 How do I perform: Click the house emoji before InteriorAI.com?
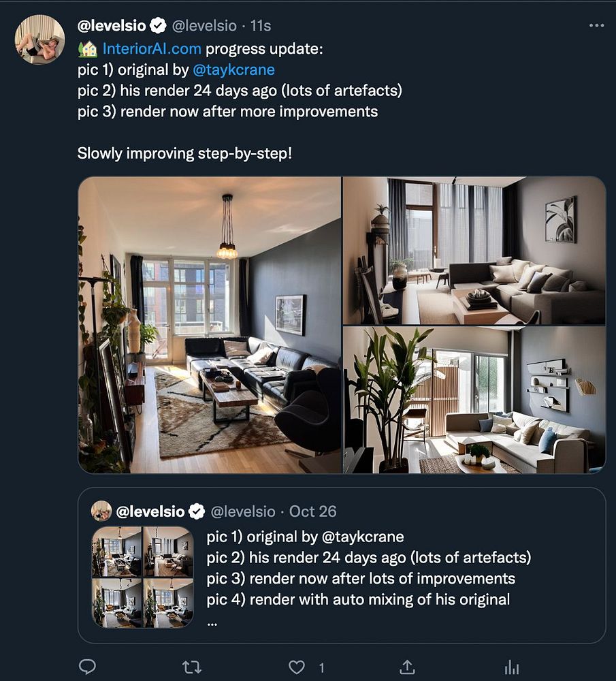88,48
